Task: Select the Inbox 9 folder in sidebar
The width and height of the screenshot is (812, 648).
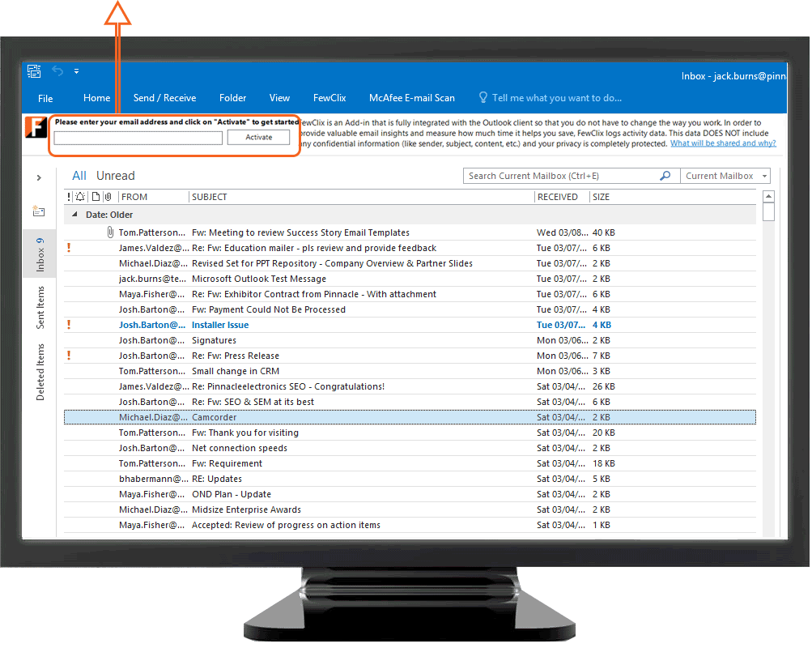Action: [40, 255]
